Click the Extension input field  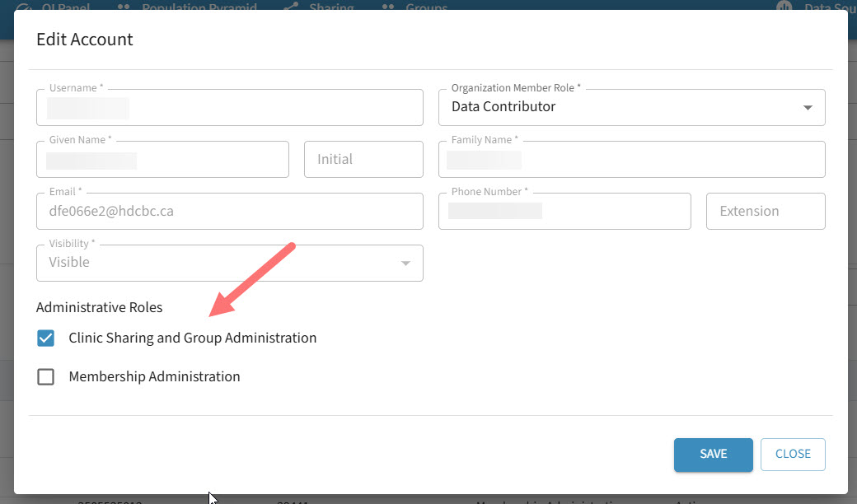766,212
